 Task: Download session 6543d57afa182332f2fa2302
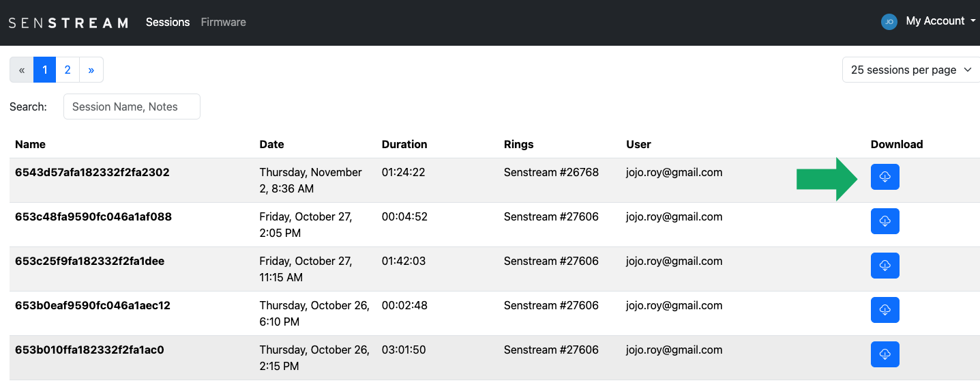885,177
